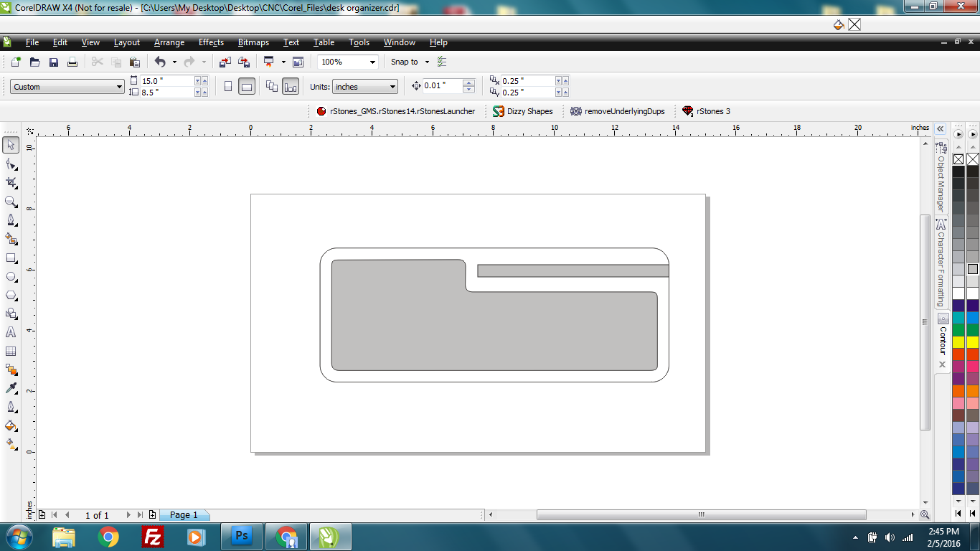
Task: Close the Contour docker with the X
Action: (x=942, y=364)
